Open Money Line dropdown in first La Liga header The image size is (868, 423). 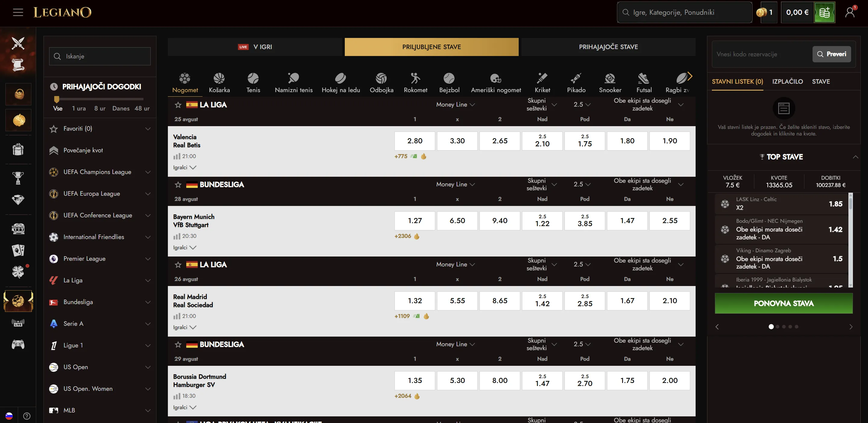(456, 105)
